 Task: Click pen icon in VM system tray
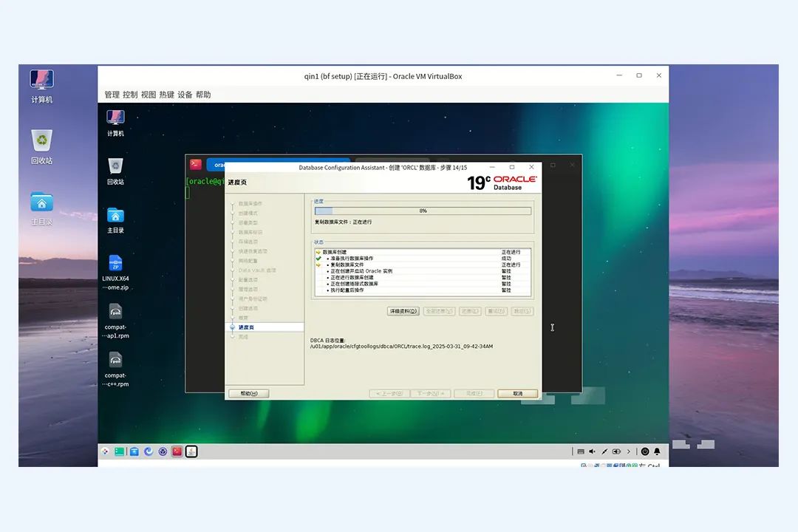point(604,451)
